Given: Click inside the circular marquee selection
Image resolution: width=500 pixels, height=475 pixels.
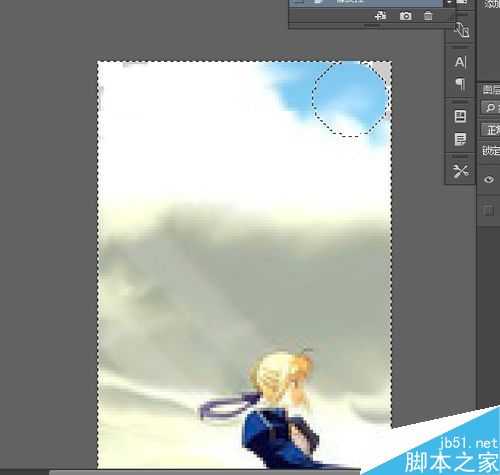Looking at the screenshot, I should point(351,98).
